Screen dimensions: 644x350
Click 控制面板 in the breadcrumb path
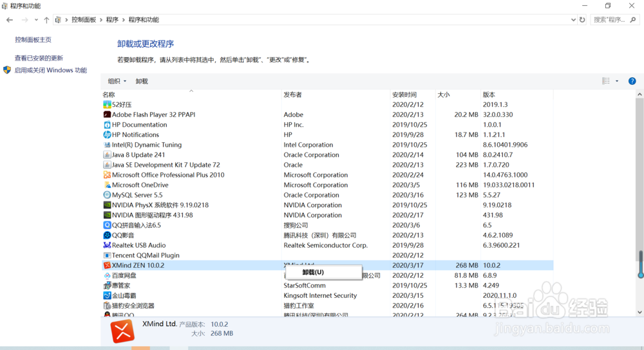tap(84, 20)
